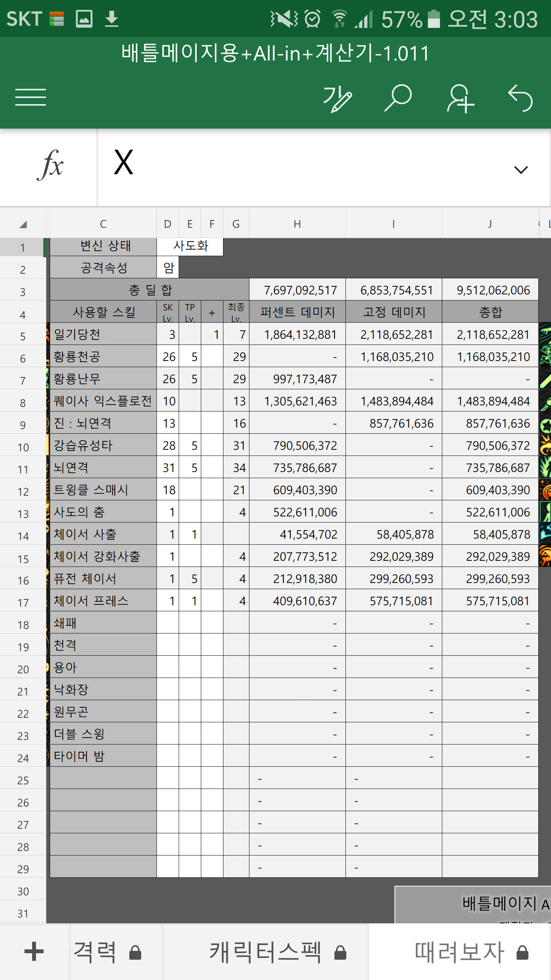Open the 사도화 transformation state cell
551x980 pixels.
[x=190, y=246]
